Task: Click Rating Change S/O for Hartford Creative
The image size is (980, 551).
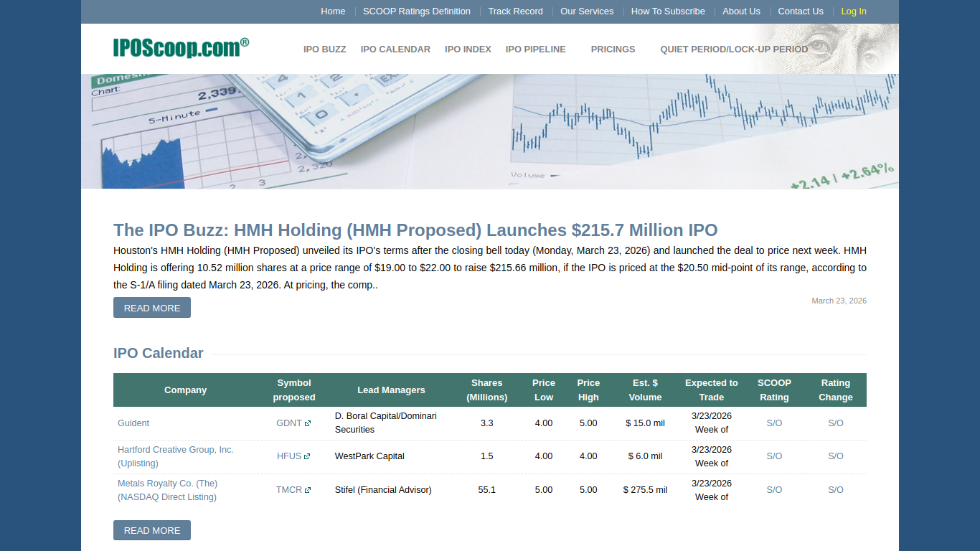Action: point(836,456)
